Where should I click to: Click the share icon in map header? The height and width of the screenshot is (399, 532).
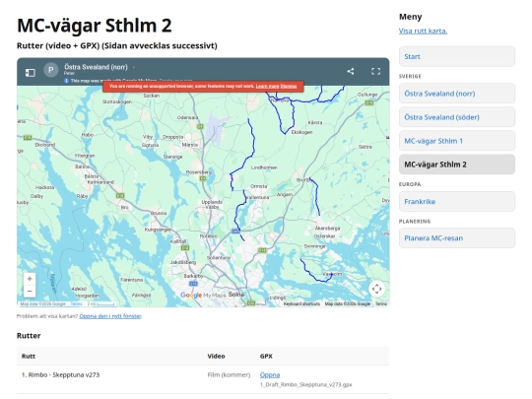point(351,71)
